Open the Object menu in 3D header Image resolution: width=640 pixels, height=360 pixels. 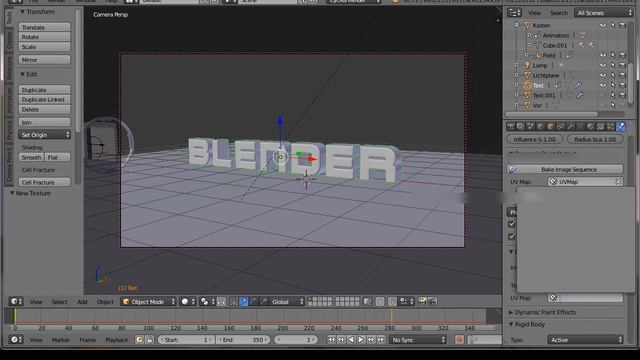click(x=105, y=302)
